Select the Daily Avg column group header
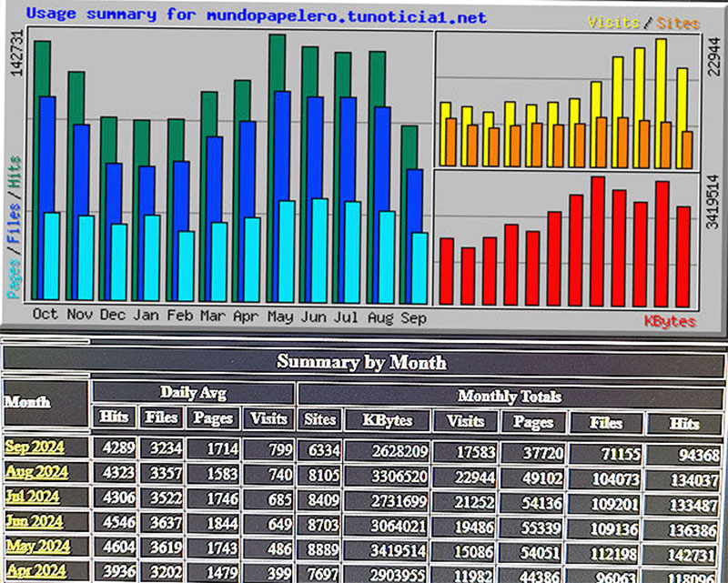 tap(193, 393)
